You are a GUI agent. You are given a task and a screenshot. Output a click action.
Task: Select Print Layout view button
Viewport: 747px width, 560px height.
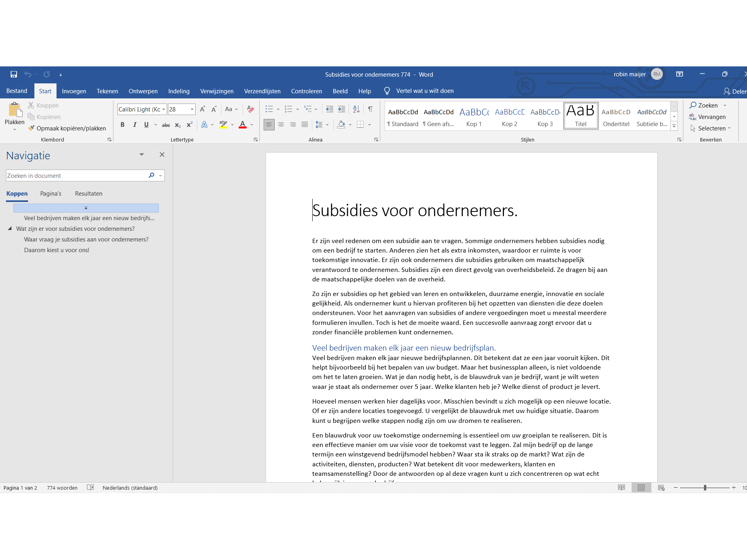[x=641, y=488]
